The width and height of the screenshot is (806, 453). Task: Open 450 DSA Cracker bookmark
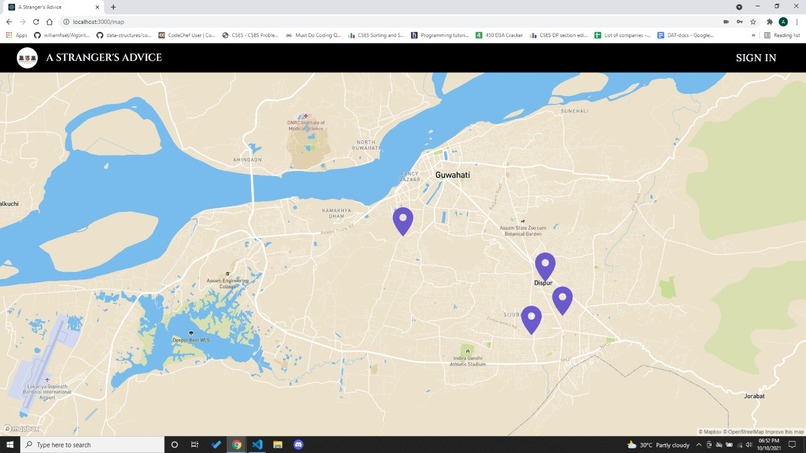click(499, 35)
